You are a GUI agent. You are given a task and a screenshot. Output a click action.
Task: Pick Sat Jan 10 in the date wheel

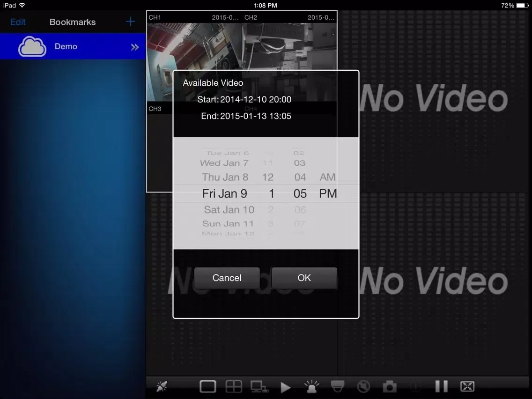click(229, 210)
